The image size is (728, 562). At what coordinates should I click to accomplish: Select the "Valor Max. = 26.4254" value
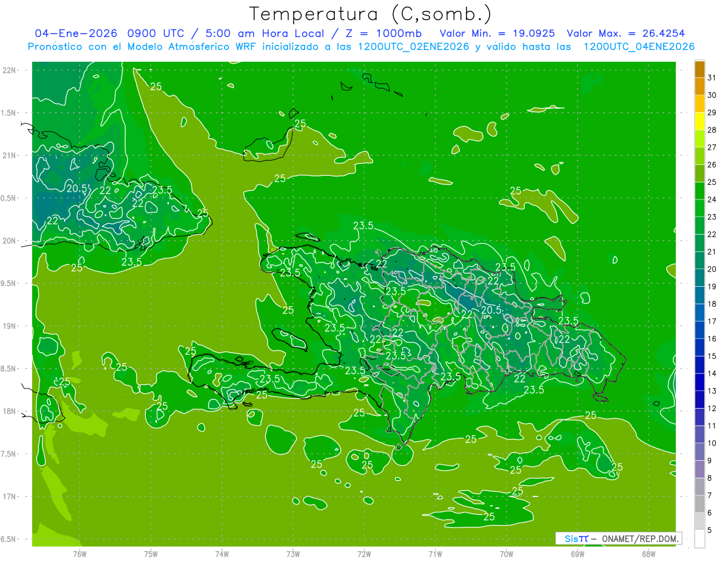tap(627, 33)
